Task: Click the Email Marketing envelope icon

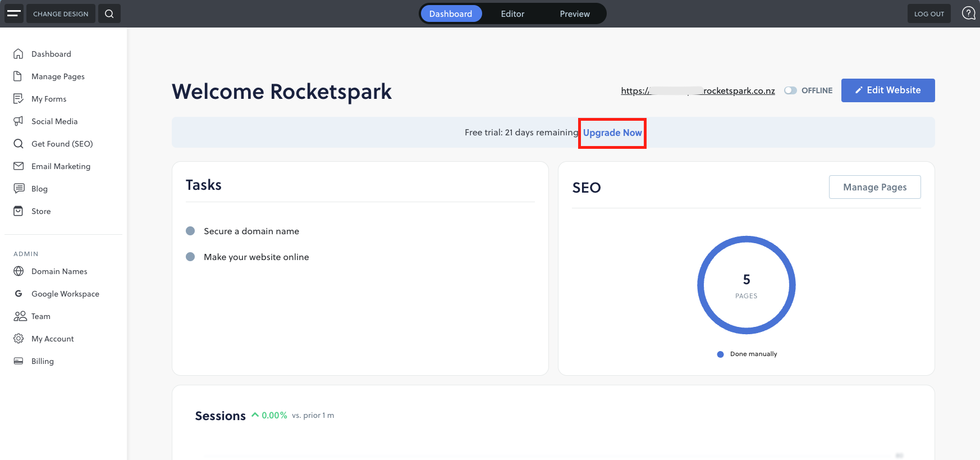Action: 19,166
